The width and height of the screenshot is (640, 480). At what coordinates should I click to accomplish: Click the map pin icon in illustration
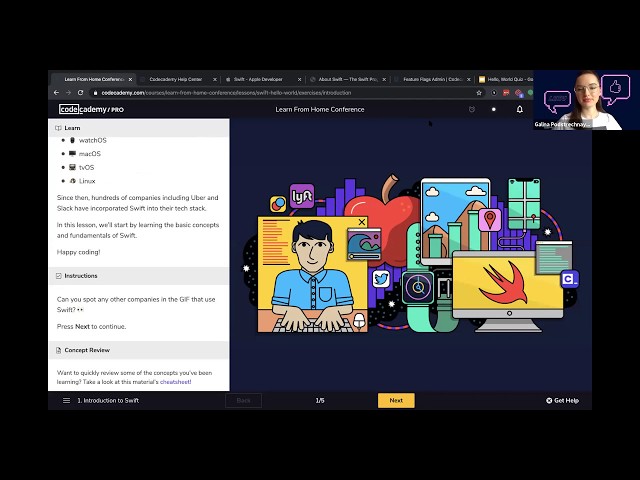[490, 220]
